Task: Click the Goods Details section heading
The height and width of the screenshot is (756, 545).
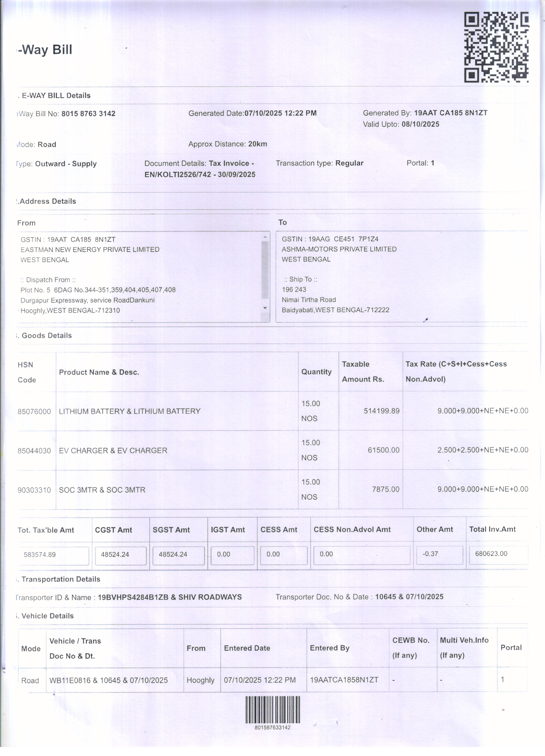Action: pyautogui.click(x=47, y=336)
